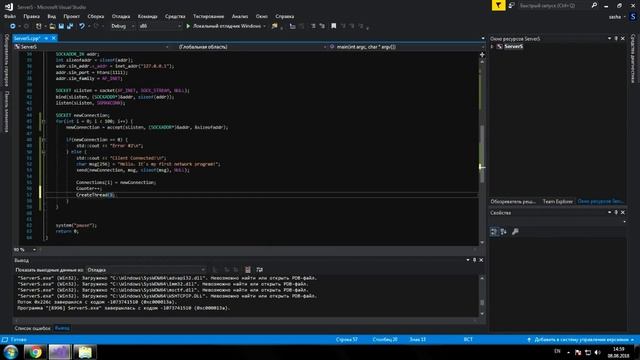The width and height of the screenshot is (640, 360).
Task: Open the Server5 project scope dropdown
Action: pyautogui.click(x=91, y=47)
